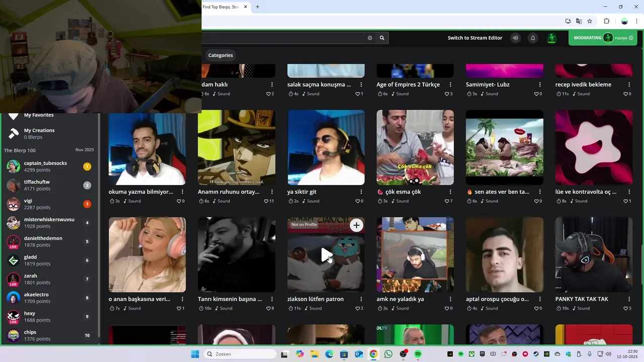644x362 pixels.
Task: Open WhatsApp from the taskbar
Action: 388,354
